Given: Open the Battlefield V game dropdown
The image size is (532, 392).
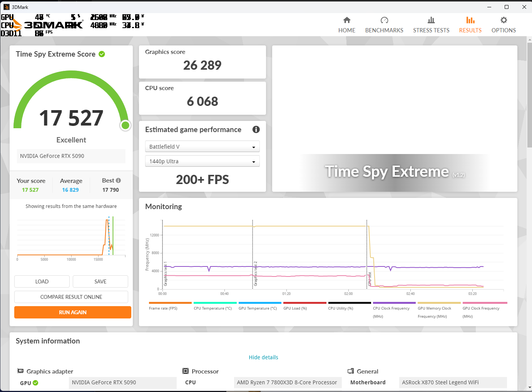Looking at the screenshot, I should [x=202, y=147].
